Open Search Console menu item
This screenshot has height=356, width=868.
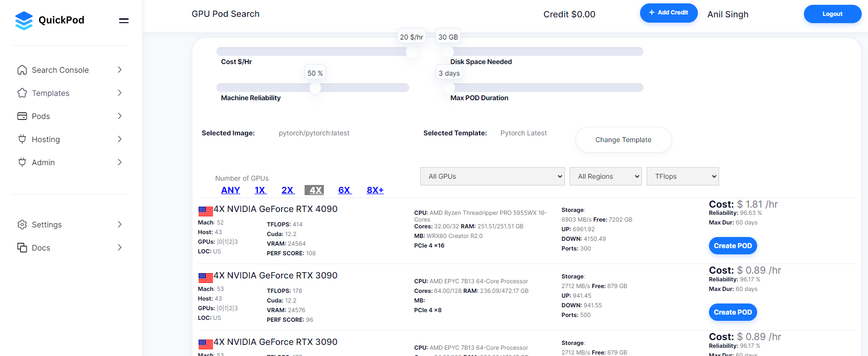(x=70, y=70)
